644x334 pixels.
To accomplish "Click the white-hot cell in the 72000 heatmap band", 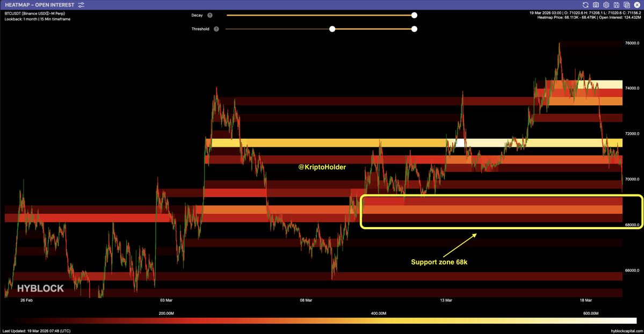I will [x=460, y=143].
